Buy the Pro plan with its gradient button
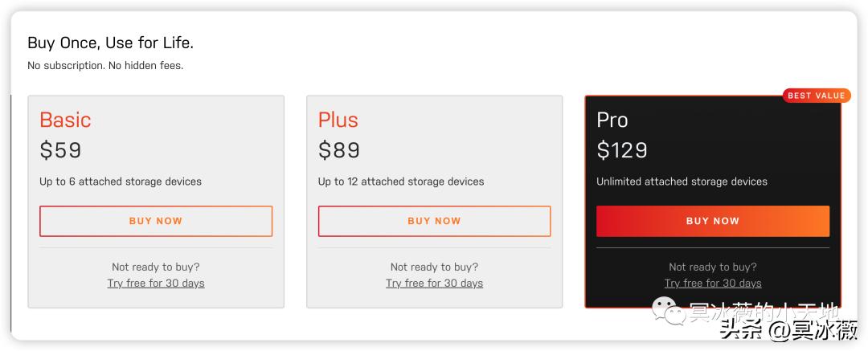 point(712,221)
